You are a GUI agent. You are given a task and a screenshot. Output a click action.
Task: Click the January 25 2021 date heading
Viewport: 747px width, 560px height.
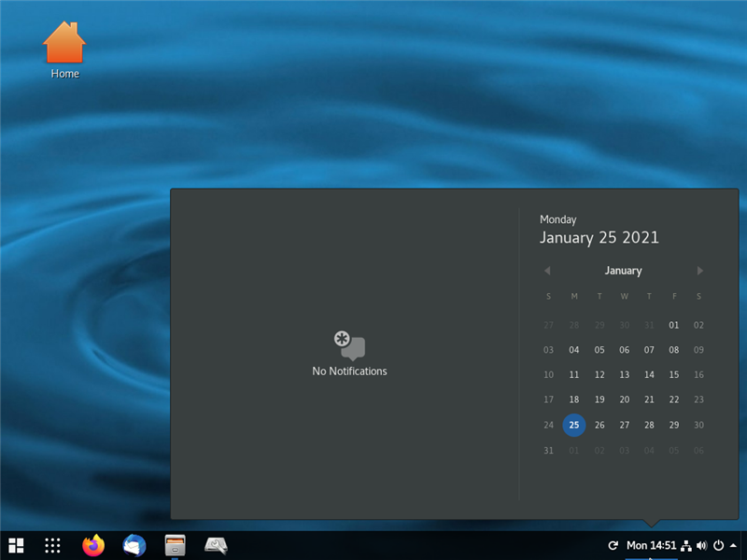pos(599,237)
